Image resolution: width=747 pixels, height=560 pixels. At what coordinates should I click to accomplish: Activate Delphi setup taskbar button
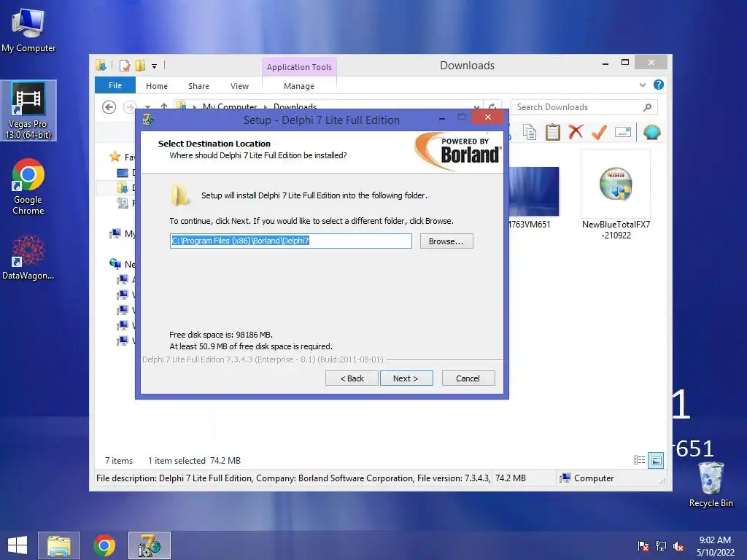tap(150, 545)
